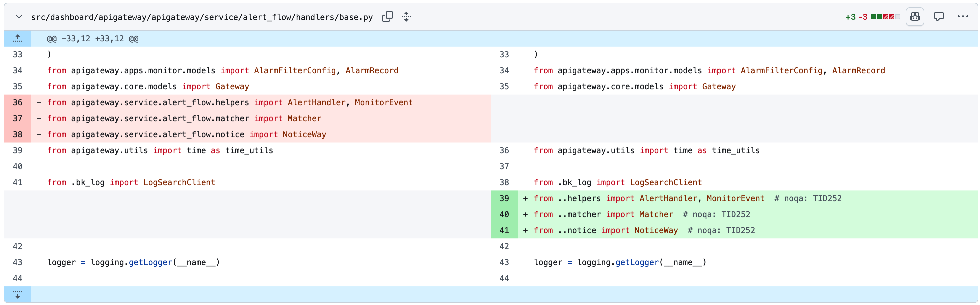Open the more options ellipsis menu
The width and height of the screenshot is (980, 305).
[x=963, y=17]
